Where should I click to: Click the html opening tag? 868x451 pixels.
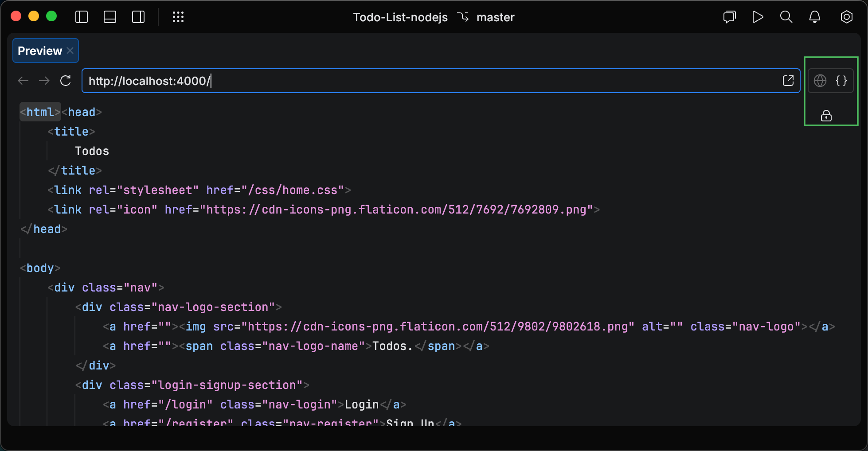40,112
